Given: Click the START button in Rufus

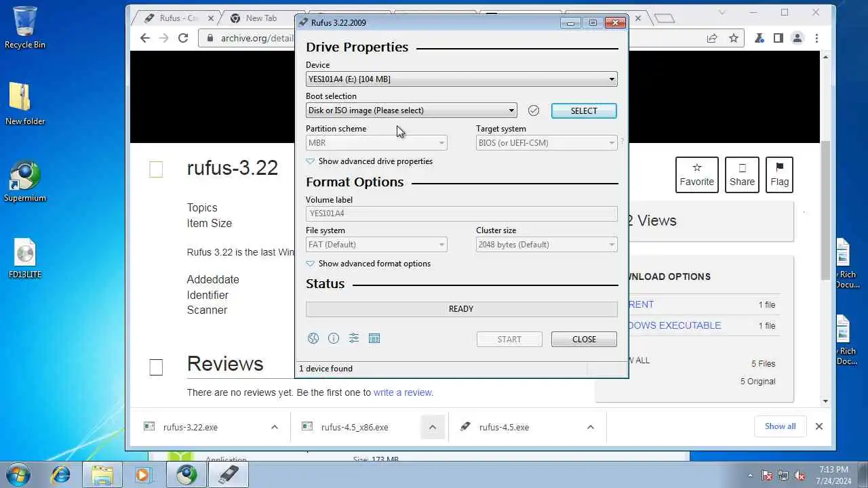Looking at the screenshot, I should 509,339.
